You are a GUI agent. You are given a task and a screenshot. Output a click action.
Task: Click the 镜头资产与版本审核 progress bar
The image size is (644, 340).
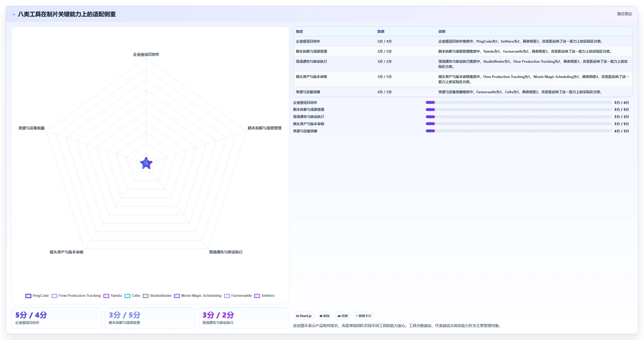519,124
